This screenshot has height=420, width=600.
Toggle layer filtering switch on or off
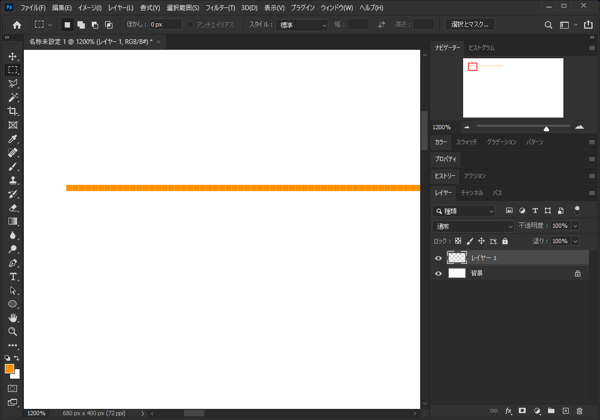577,210
